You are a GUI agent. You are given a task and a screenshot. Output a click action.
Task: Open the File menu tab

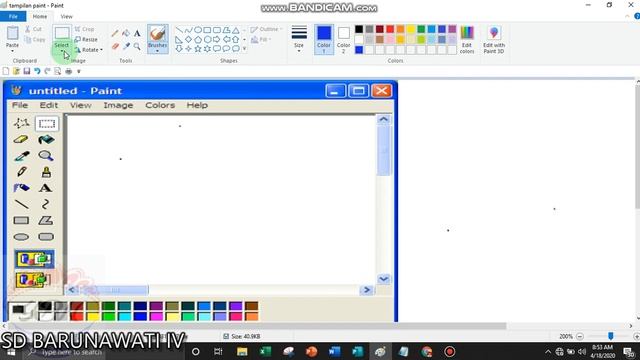click(x=13, y=16)
